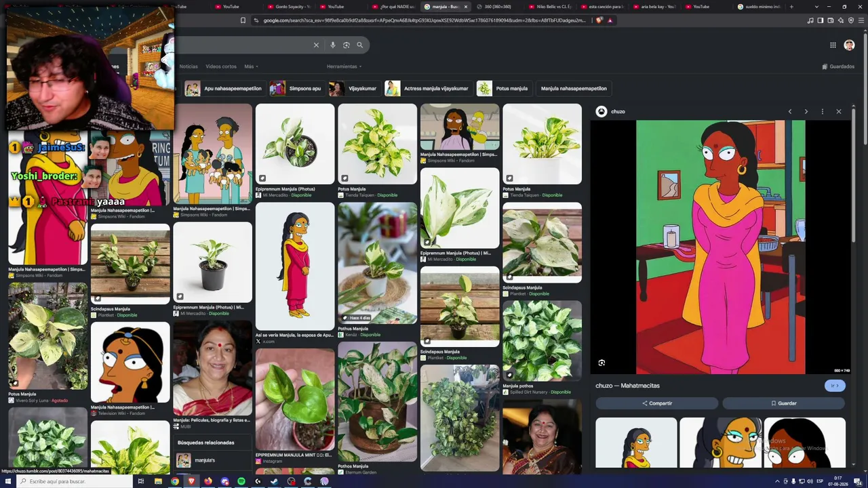Click the page address bar URL
Viewport: 868px width, 488px height.
pyautogui.click(x=425, y=20)
